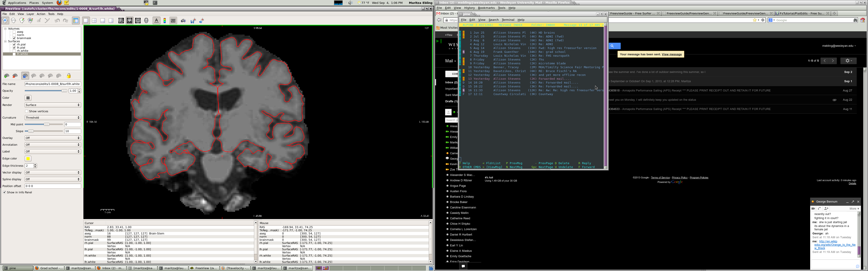Open the Render dropdown
Viewport: 868px width, 271px height.
[53, 105]
